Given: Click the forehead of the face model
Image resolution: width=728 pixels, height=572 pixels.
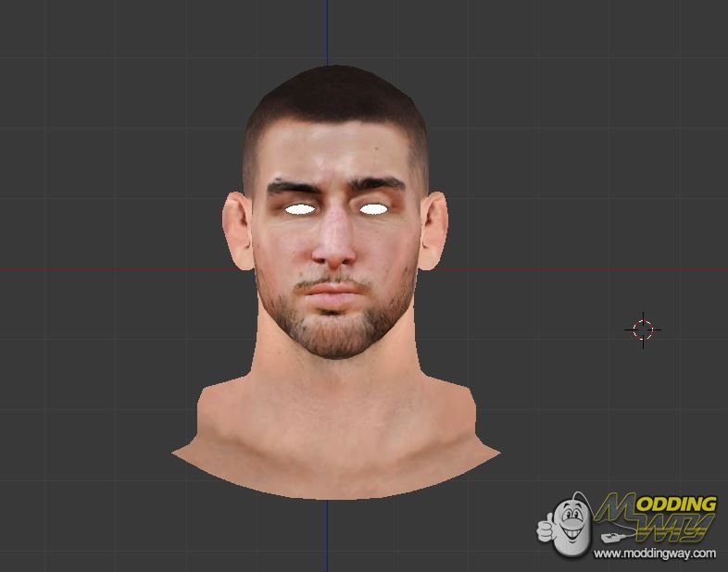Looking at the screenshot, I should pos(336,153).
